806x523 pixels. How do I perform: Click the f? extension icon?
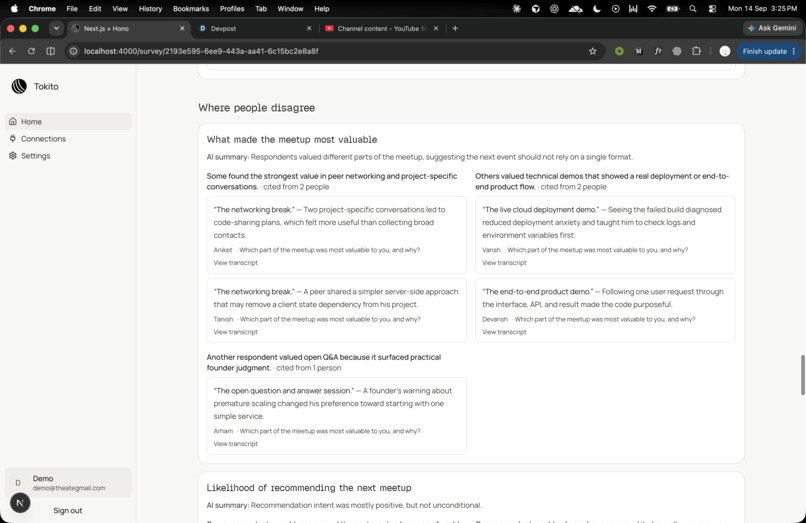tap(658, 51)
